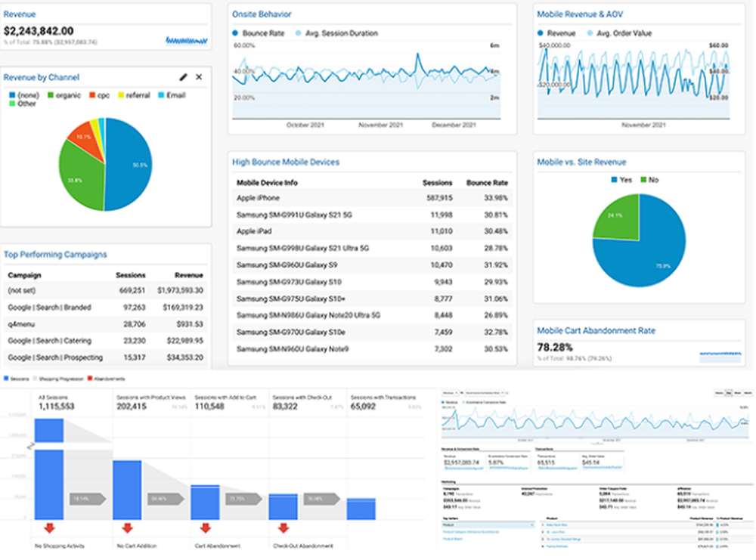
Task: Open the Mobile Cart Abandonment Rate title
Action: pyautogui.click(x=596, y=330)
